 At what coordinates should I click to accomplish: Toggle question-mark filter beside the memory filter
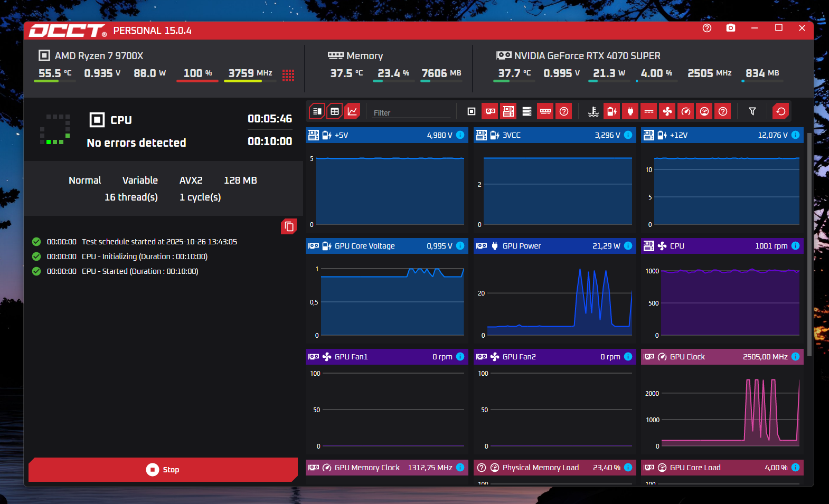564,111
